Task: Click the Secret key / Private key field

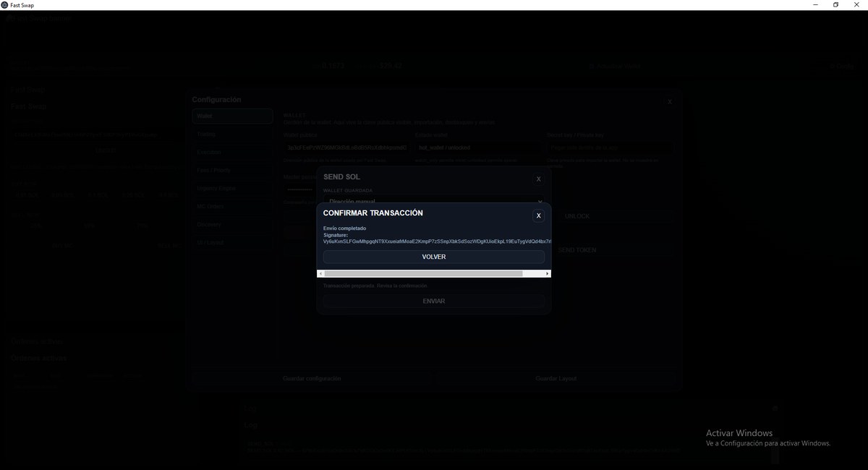Action: coord(610,148)
